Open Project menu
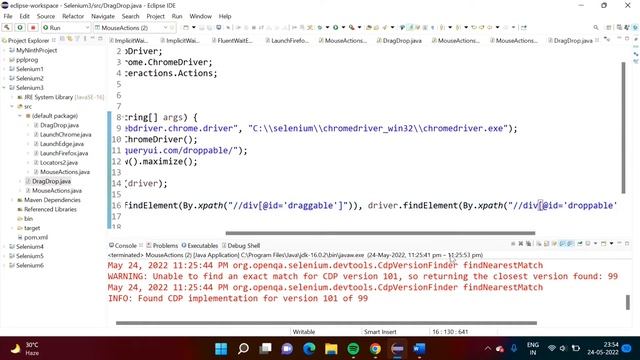The width and height of the screenshot is (640, 360). click(156, 16)
